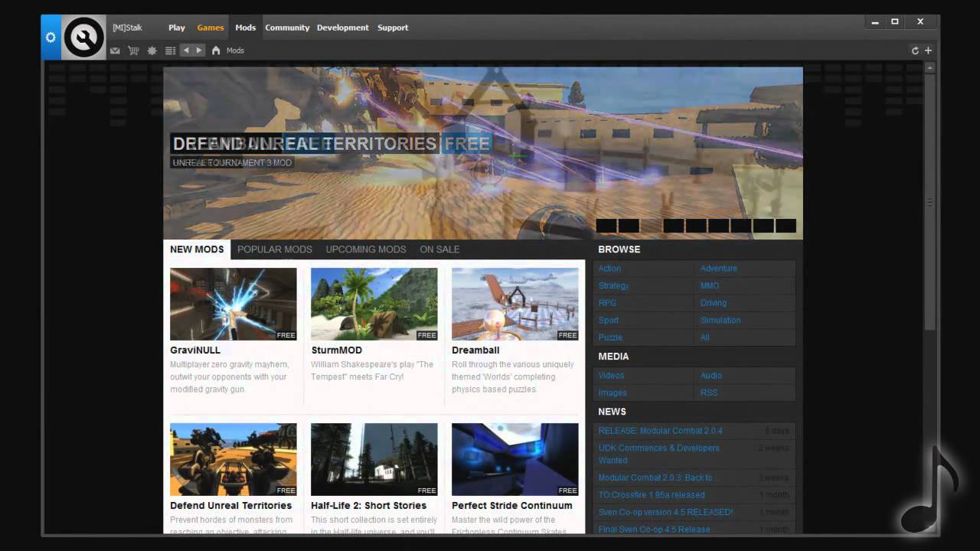The height and width of the screenshot is (551, 980).
Task: Click the Dreamball title link
Action: (x=475, y=350)
